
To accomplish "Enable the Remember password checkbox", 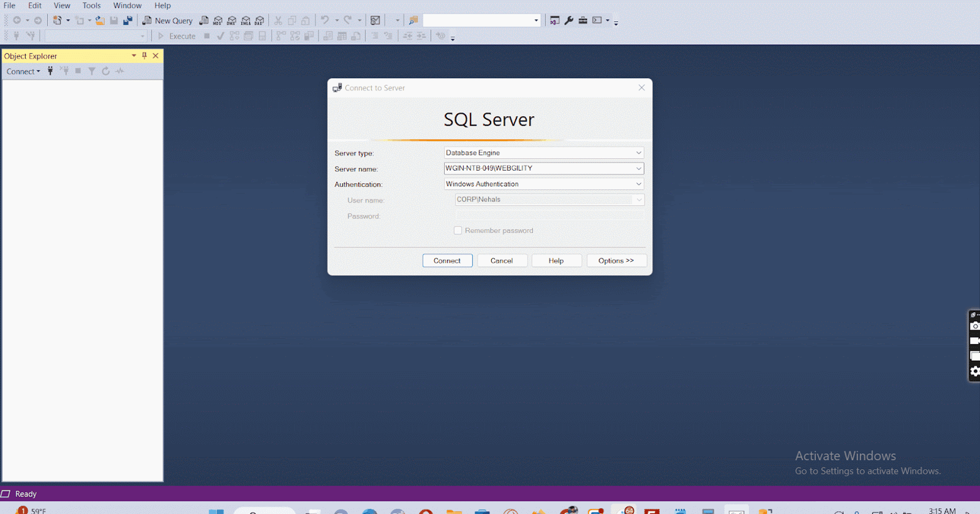I will (x=458, y=230).
